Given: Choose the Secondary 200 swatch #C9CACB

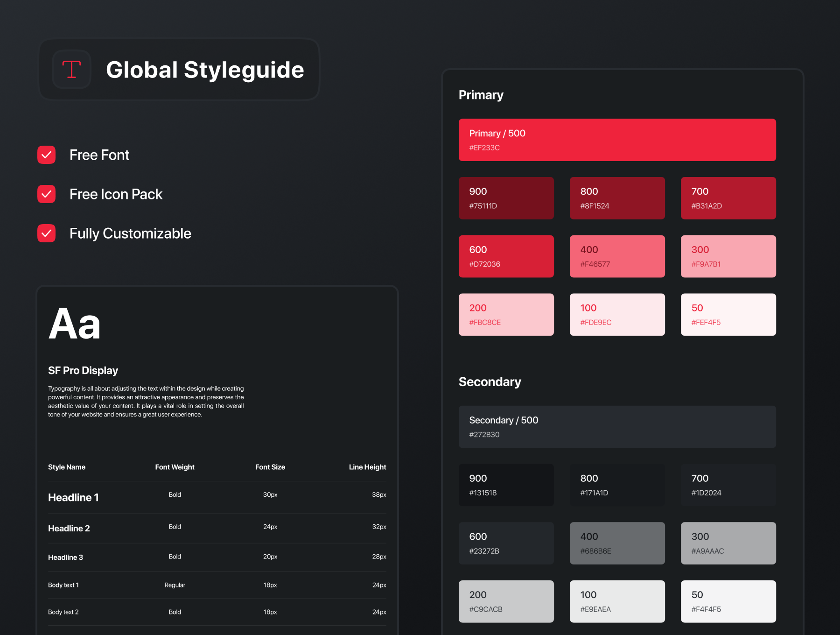Looking at the screenshot, I should 506,601.
